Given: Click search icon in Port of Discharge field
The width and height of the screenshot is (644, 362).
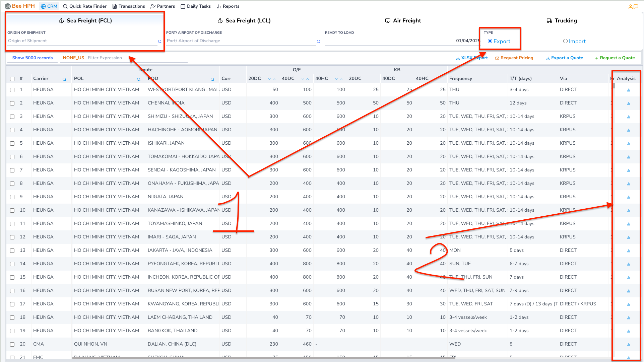Looking at the screenshot, I should 319,42.
